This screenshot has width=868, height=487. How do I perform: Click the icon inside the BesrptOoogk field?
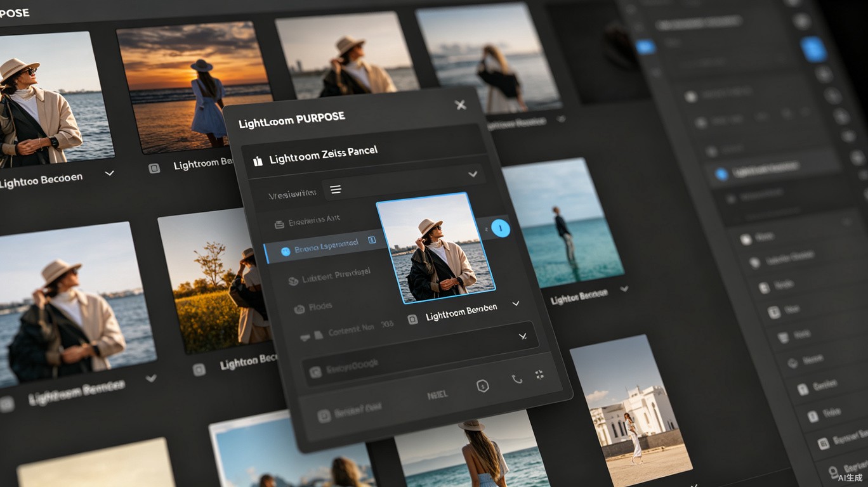point(315,372)
